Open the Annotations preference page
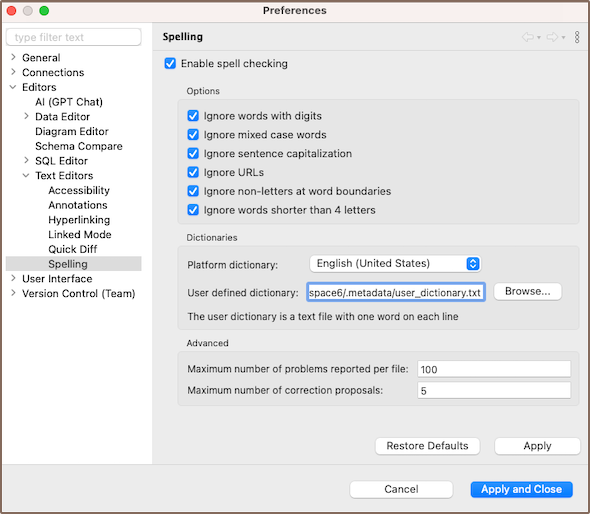The image size is (590, 514). [x=78, y=205]
